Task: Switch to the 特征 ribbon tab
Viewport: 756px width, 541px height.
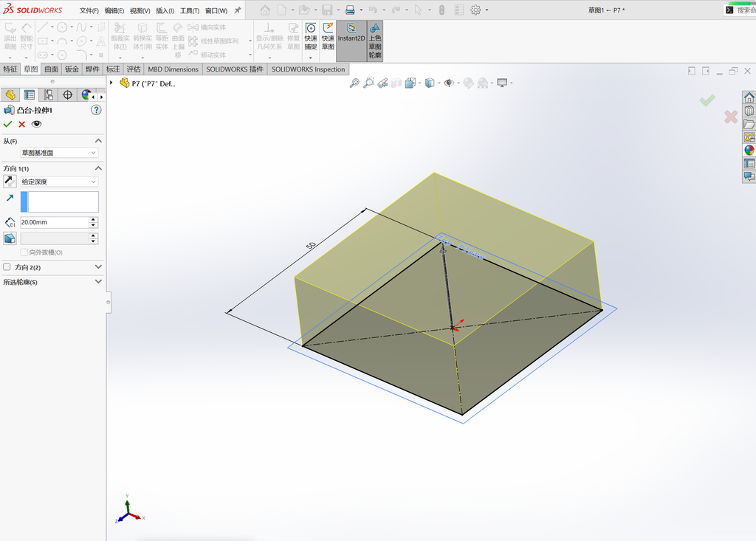Action: pos(10,69)
